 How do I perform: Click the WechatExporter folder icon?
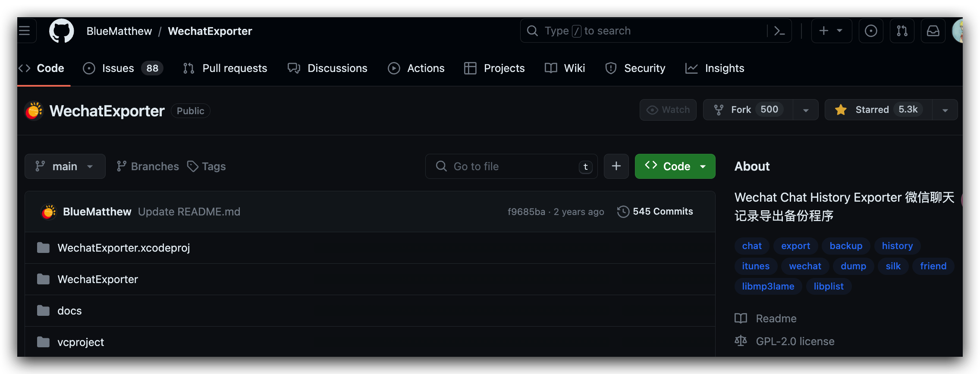(x=43, y=279)
